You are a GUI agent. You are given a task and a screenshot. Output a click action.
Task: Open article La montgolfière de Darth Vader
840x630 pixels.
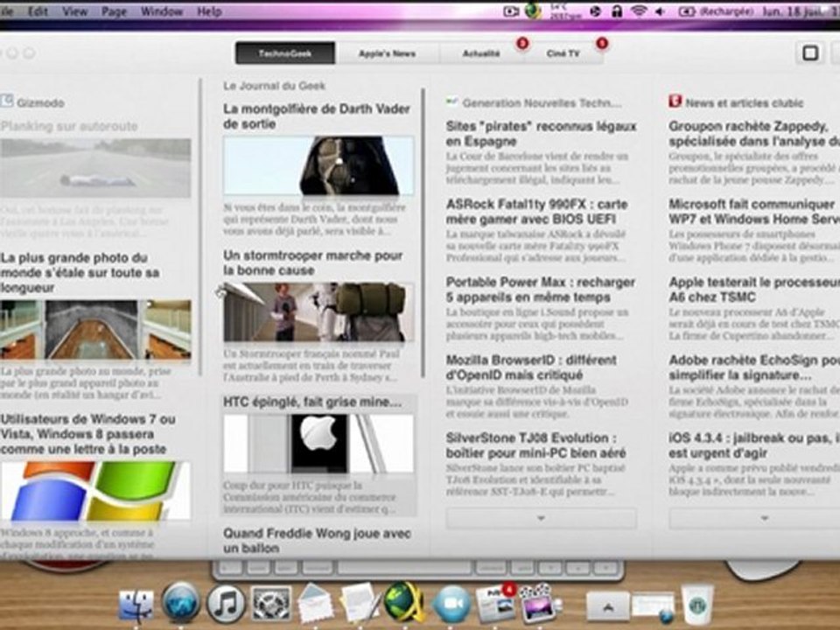317,116
